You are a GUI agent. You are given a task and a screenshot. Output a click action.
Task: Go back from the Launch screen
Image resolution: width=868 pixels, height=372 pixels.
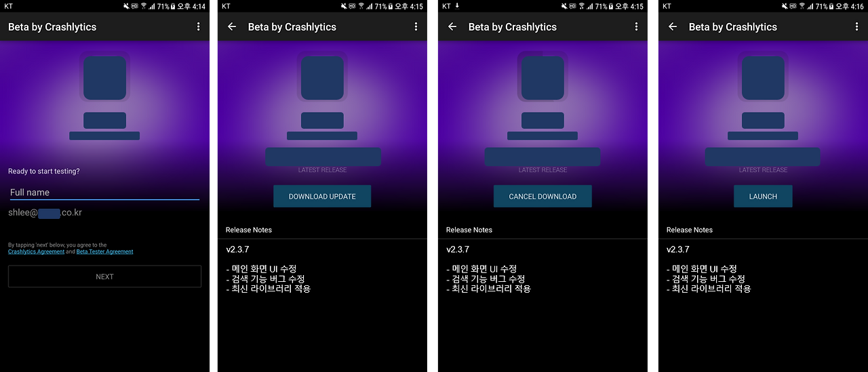tap(673, 26)
